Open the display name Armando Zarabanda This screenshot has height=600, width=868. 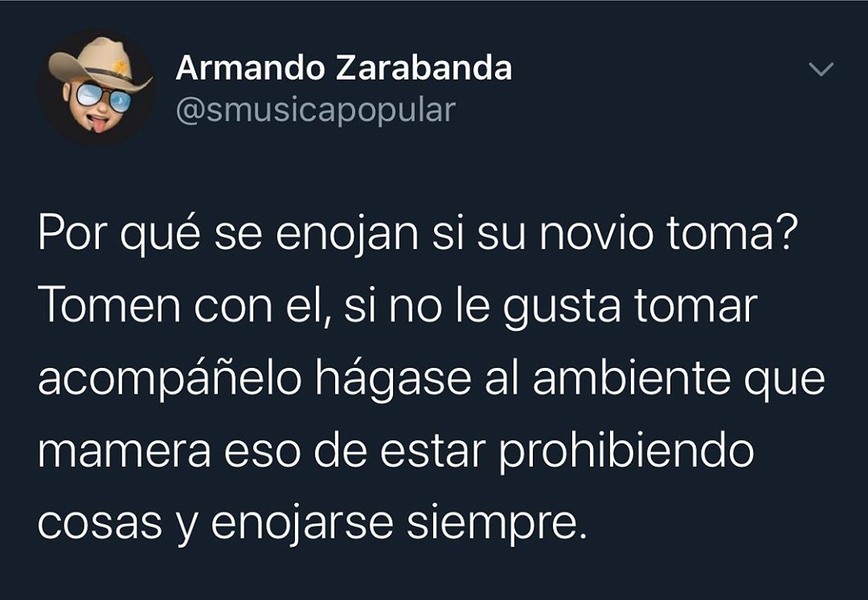[x=344, y=68]
